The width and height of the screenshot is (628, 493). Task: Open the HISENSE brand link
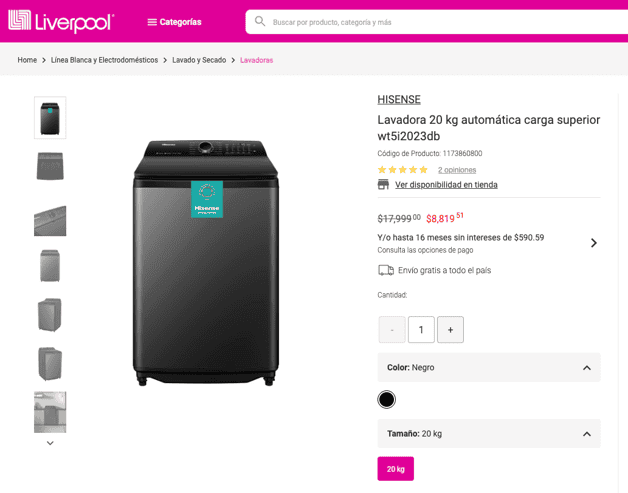399,99
